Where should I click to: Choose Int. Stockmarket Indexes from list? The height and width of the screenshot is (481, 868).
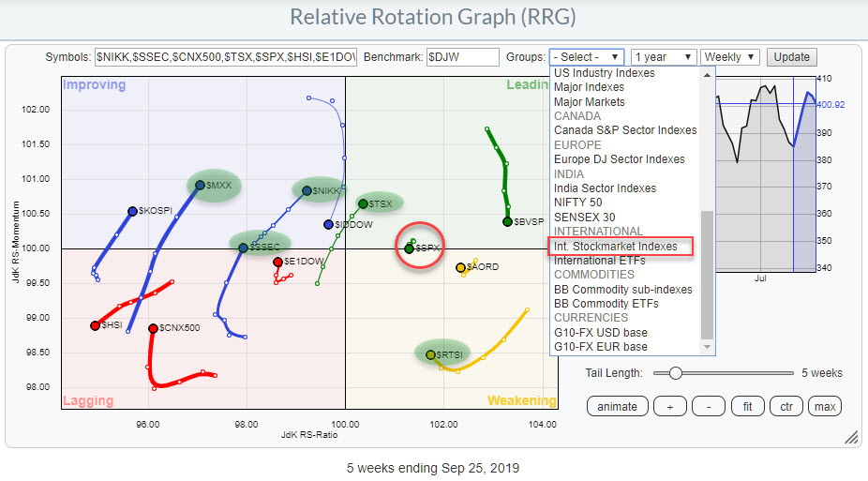pos(620,247)
